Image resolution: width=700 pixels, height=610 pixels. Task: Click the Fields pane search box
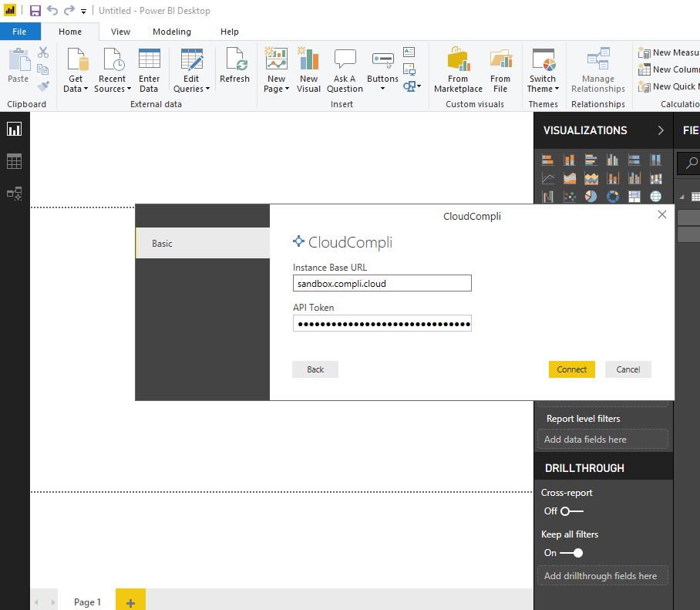(689, 163)
